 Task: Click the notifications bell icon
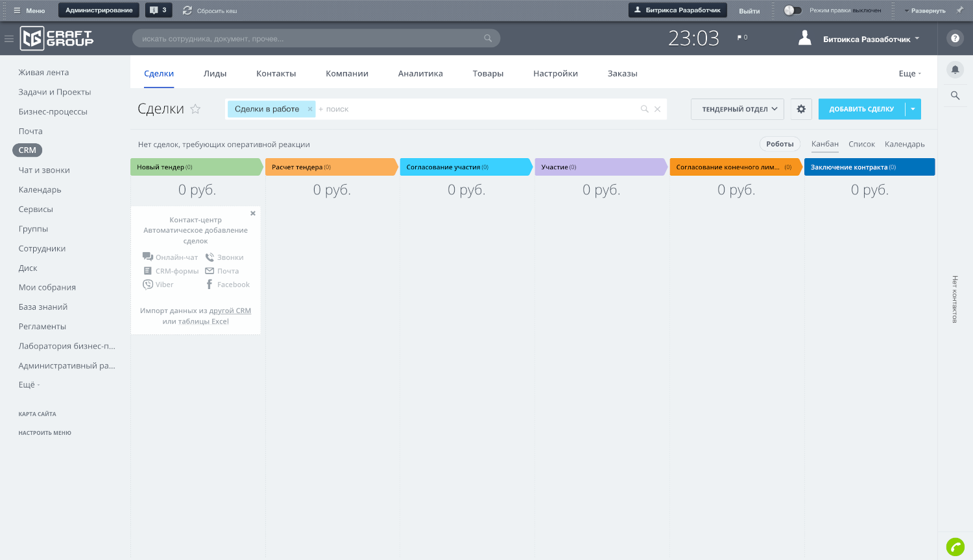(955, 70)
